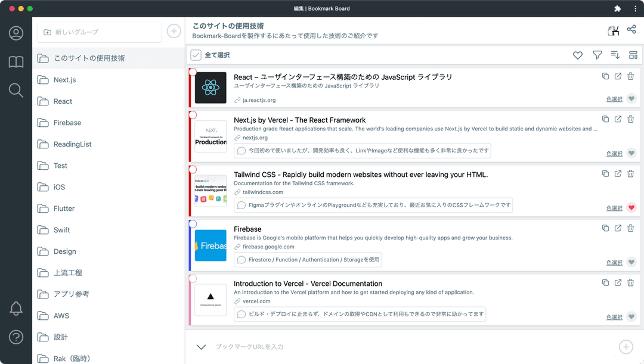Image resolution: width=644 pixels, height=364 pixels.
Task: Check the 全て選択 select-all checkbox
Action: pos(196,55)
